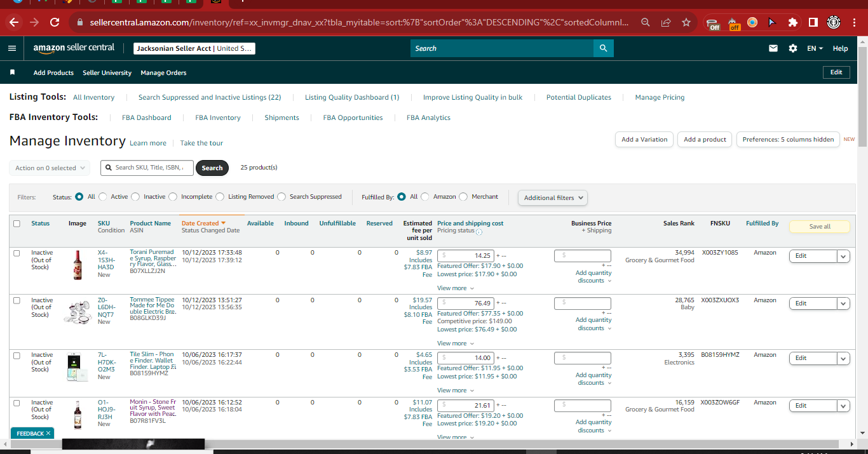
Task: Open Tile Slim product thumbnail
Action: tap(78, 367)
